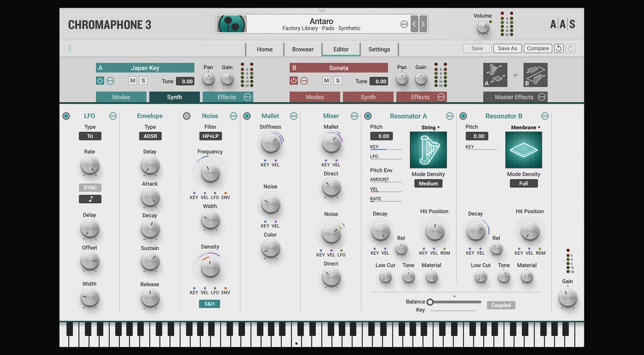Open layer A options ellipsis

pyautogui.click(x=110, y=81)
